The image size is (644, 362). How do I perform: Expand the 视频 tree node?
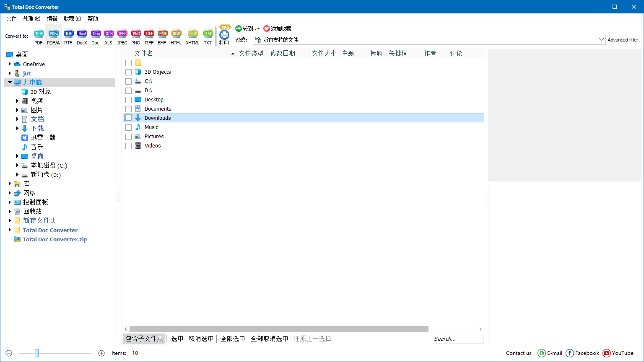pyautogui.click(x=17, y=101)
